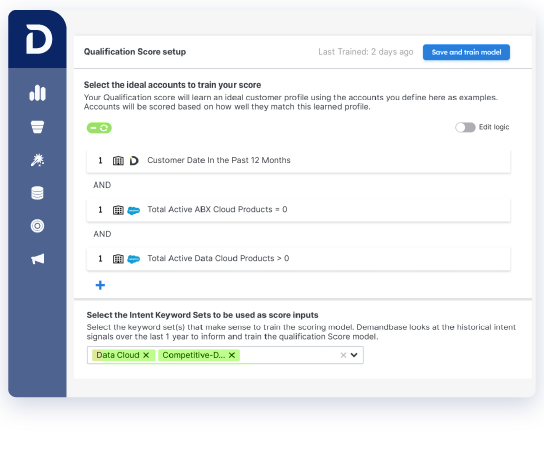Click group number 1 in Customer Date row

click(x=100, y=160)
